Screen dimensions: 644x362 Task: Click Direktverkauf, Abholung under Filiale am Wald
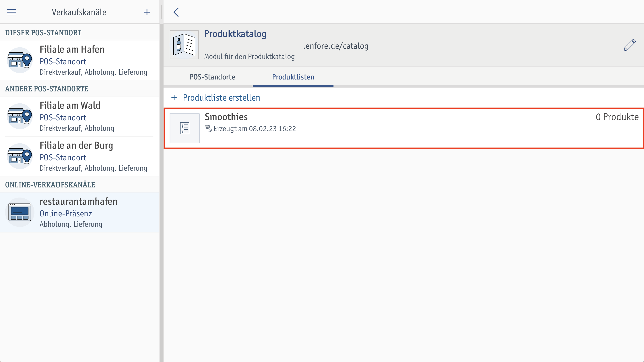click(x=77, y=128)
